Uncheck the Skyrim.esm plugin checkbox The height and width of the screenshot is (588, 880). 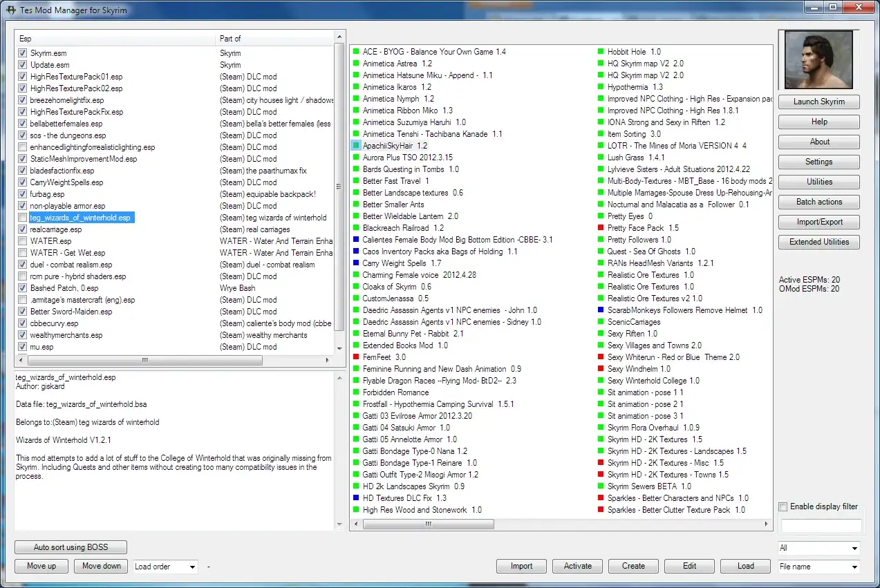coord(23,53)
